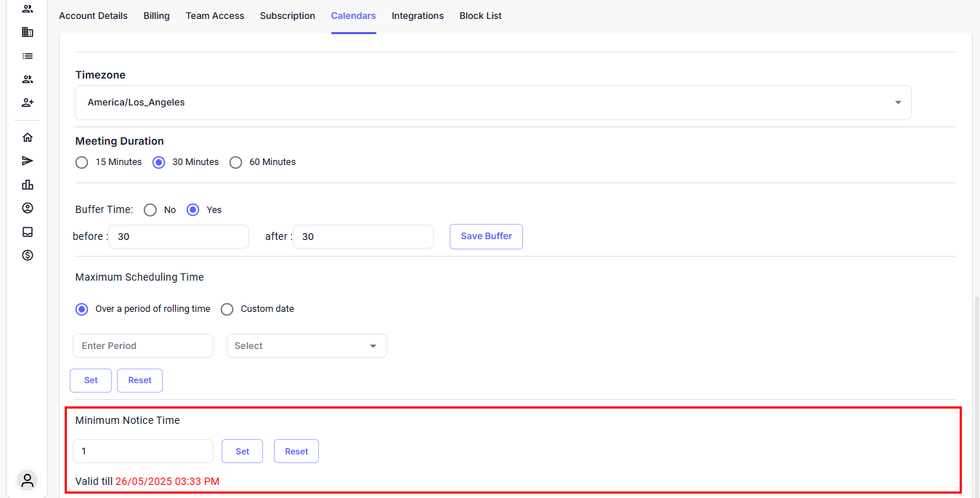This screenshot has height=498, width=980.
Task: Open the company building icon in sidebar
Action: coord(28,32)
